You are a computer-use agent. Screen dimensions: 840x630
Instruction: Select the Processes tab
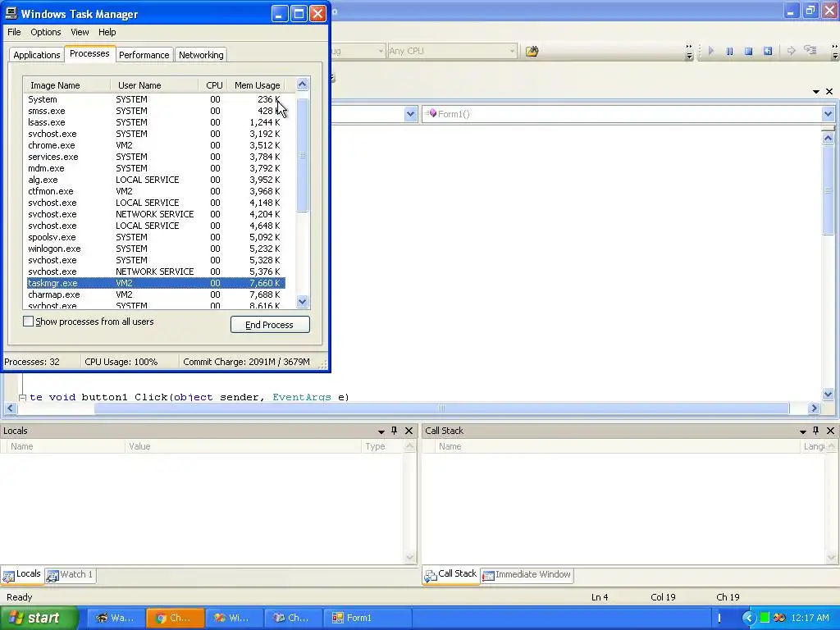(x=89, y=53)
